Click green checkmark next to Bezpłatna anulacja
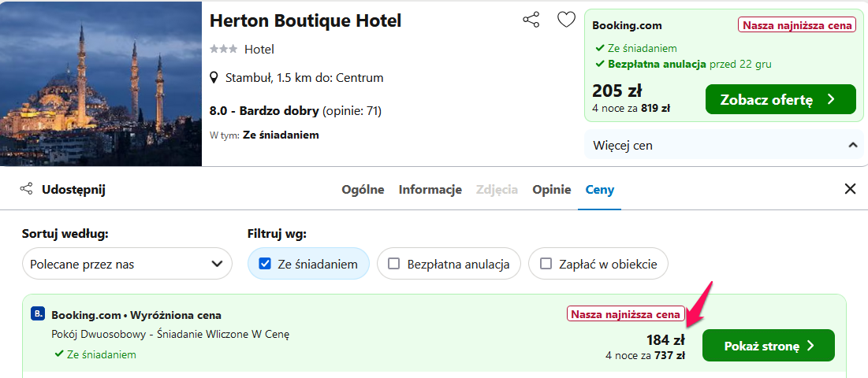The image size is (868, 378). click(x=599, y=64)
